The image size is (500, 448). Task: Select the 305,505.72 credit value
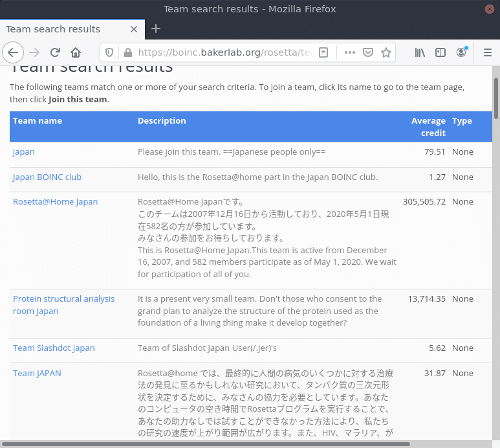[424, 201]
